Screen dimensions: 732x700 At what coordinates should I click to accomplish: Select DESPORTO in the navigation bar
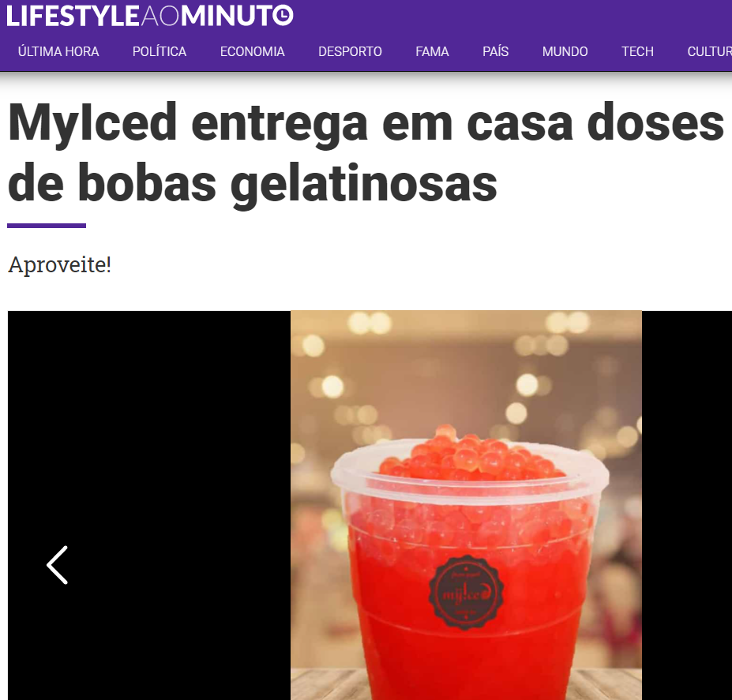click(350, 51)
